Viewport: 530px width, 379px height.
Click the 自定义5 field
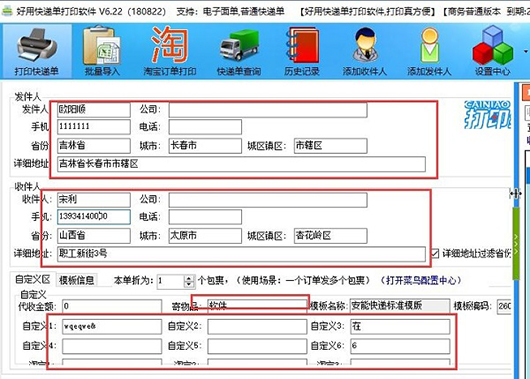point(257,346)
